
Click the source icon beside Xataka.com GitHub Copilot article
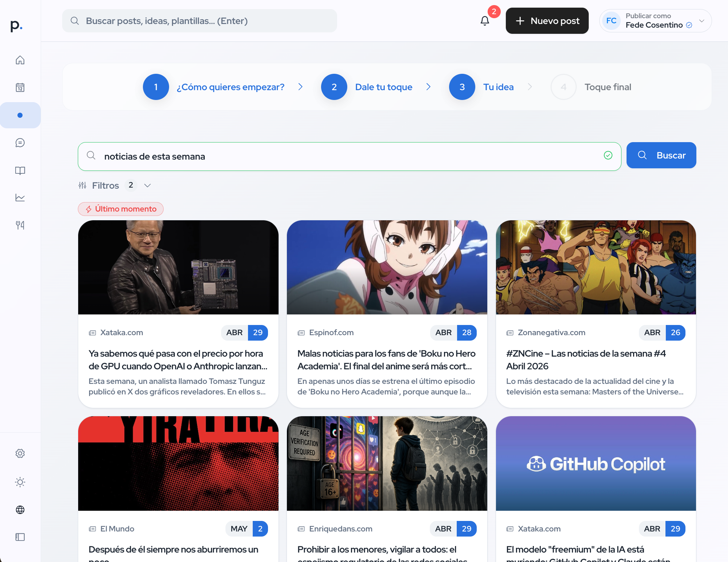[x=510, y=529]
